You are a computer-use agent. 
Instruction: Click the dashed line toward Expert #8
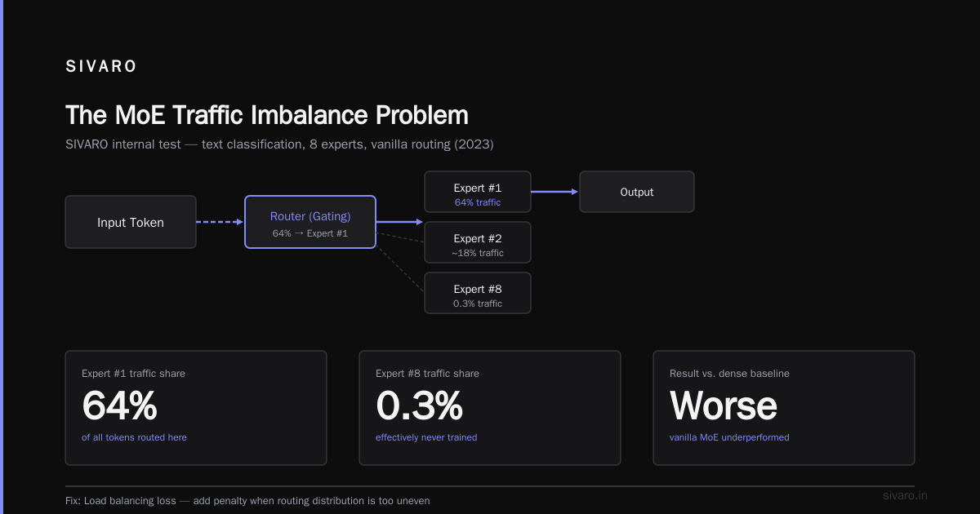400,268
